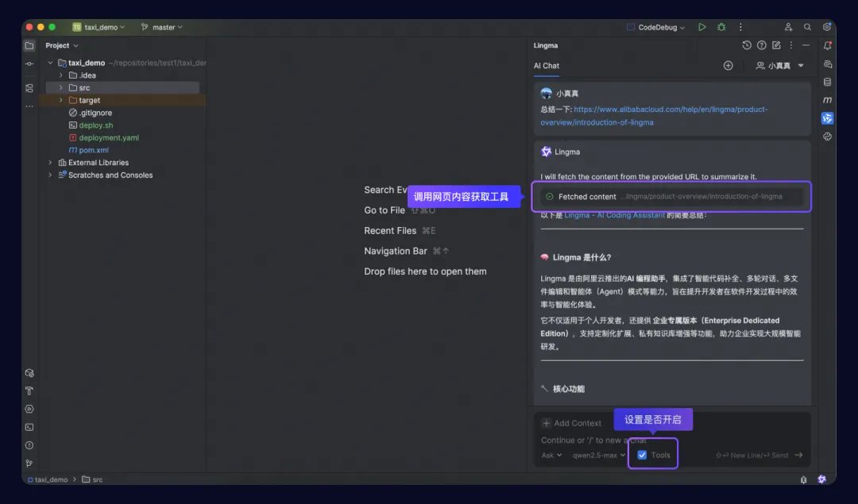
Task: Open the Project tool window icon
Action: tap(29, 45)
